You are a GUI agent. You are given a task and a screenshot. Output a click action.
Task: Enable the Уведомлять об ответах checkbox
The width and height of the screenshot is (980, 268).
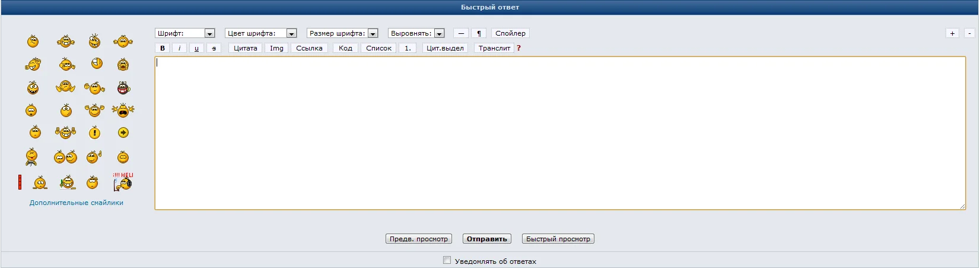pyautogui.click(x=447, y=260)
